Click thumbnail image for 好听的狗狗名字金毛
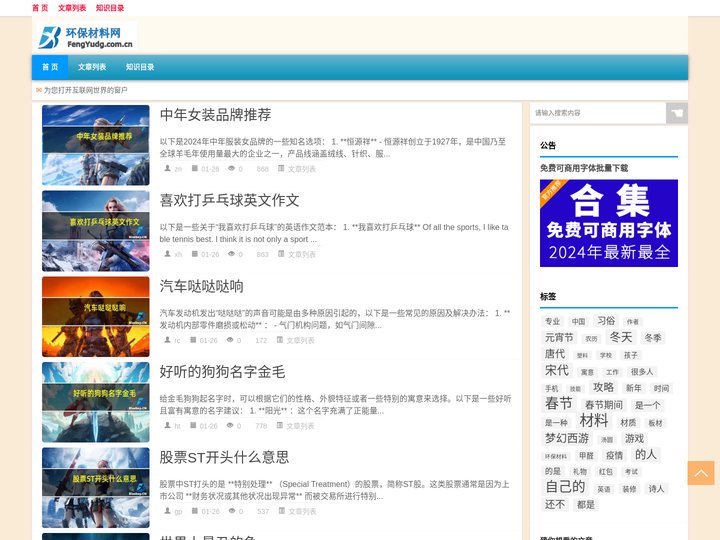Screen dimensions: 720x540 click(96, 402)
